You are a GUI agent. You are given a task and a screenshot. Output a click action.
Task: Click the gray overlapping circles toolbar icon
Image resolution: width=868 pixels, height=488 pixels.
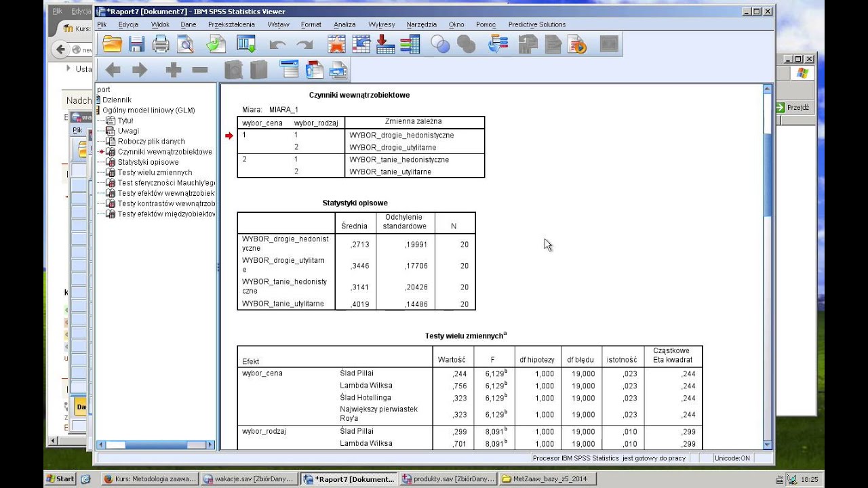(x=466, y=45)
